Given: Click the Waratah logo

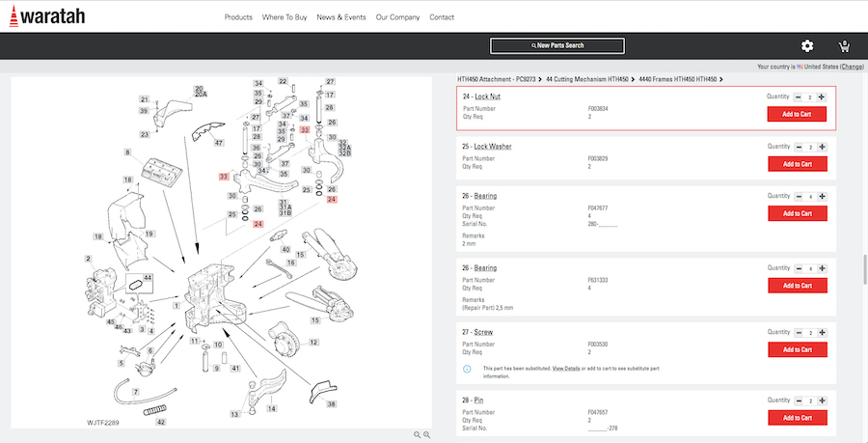Looking at the screenshot, I should coord(47,15).
